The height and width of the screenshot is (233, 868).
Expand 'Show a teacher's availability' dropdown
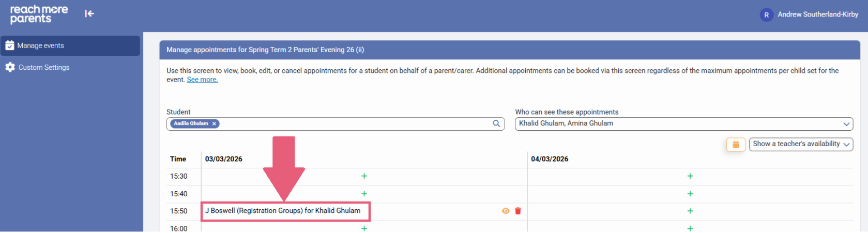(801, 145)
